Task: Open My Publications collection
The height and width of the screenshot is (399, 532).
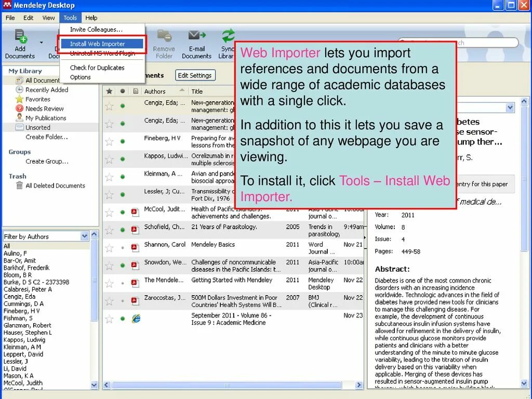Action: [46, 118]
